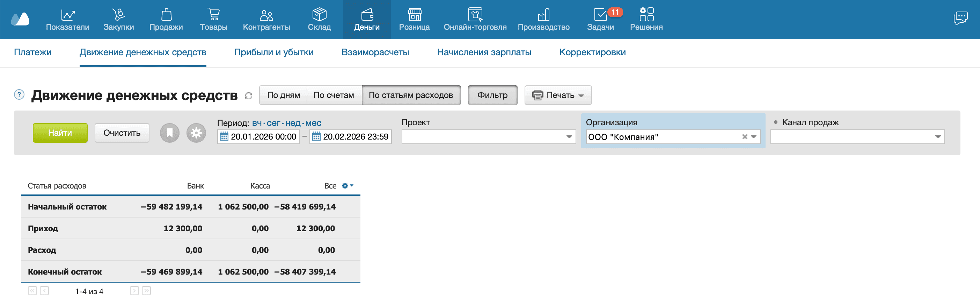The height and width of the screenshot is (305, 980).
Task: Go to last page of results
Action: coord(146,291)
